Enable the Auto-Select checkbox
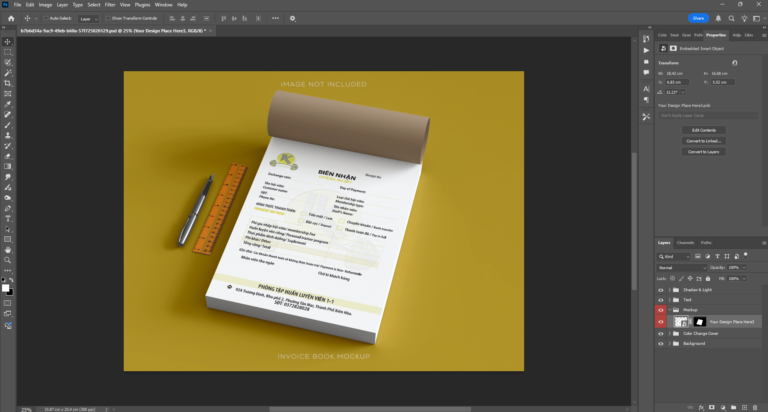The image size is (768, 412). (46, 18)
